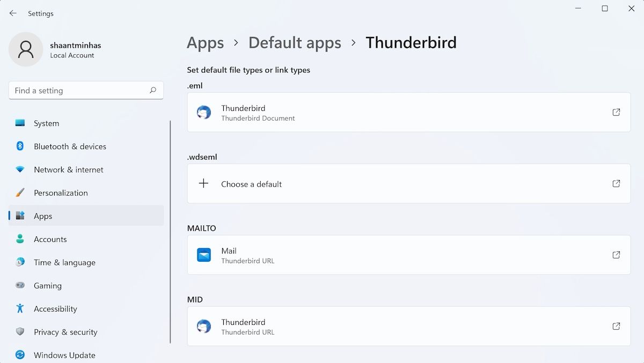Image resolution: width=644 pixels, height=363 pixels.
Task: Click the Mail app icon under MAILTO
Action: coord(204,255)
